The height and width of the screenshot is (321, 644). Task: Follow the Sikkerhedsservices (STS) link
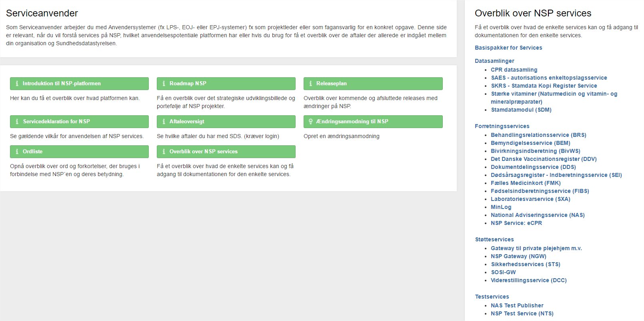click(526, 264)
